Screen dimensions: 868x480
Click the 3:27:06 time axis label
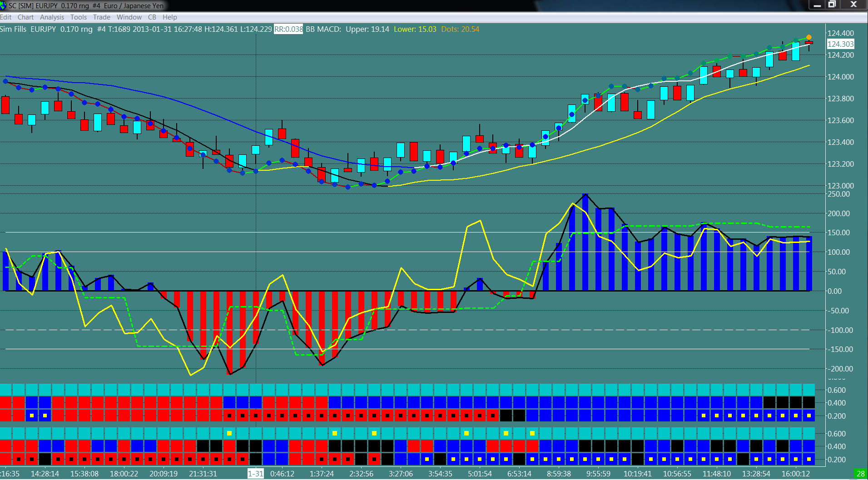coord(401,474)
